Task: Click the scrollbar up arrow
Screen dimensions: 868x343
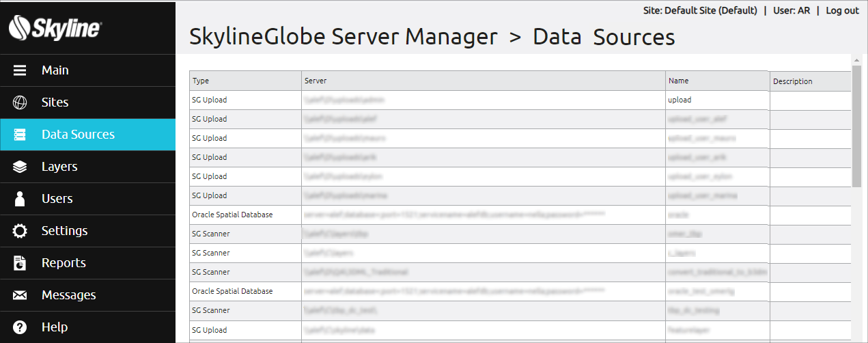Action: pos(856,60)
